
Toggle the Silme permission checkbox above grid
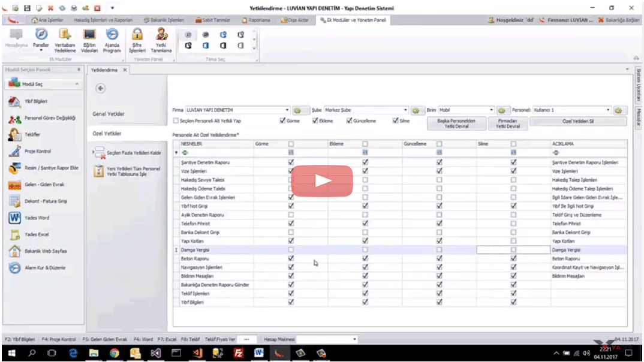point(396,120)
